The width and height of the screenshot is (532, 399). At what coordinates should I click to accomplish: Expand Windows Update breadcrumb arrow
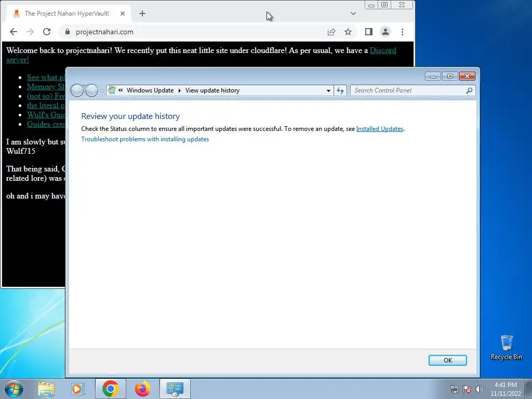pyautogui.click(x=179, y=90)
